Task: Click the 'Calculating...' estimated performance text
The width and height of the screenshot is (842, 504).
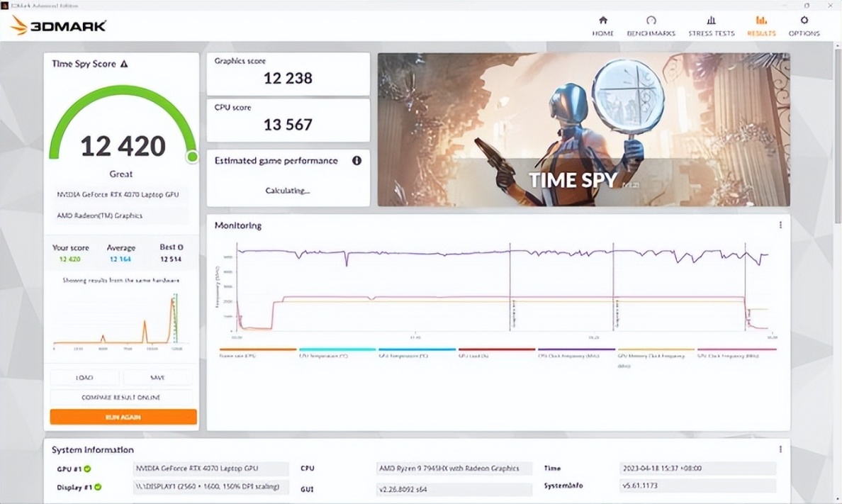Action: [x=287, y=190]
